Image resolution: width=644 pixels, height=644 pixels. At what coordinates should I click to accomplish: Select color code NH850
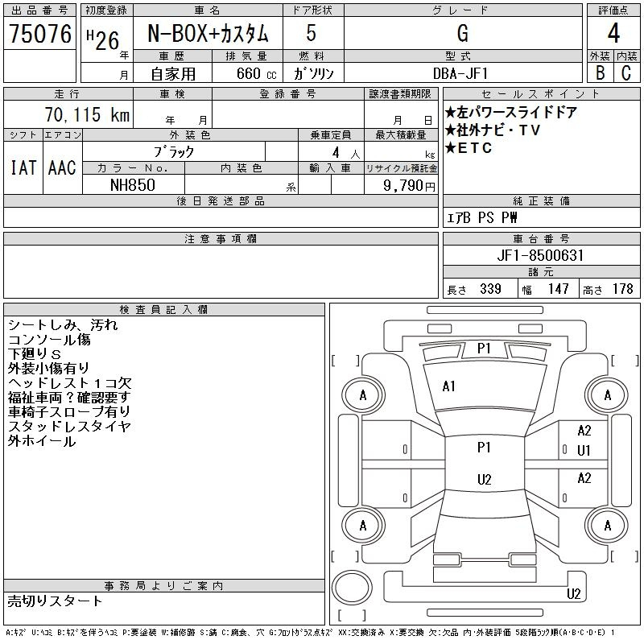pyautogui.click(x=133, y=184)
